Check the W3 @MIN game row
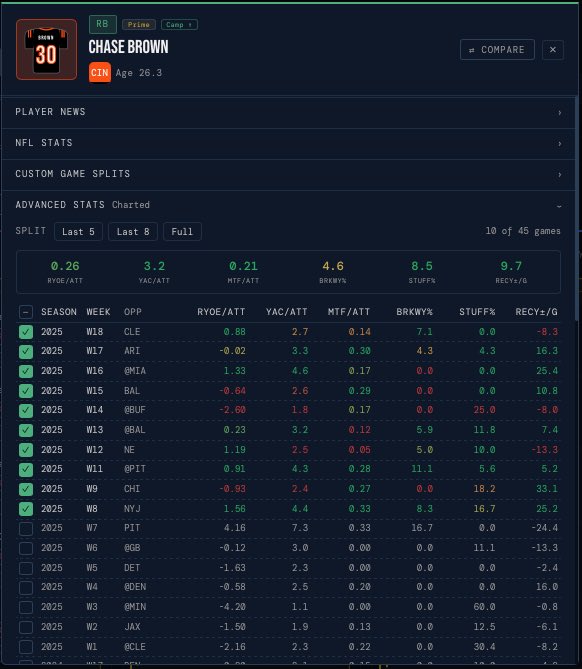Viewport: 582px width, 669px height. click(x=26, y=607)
